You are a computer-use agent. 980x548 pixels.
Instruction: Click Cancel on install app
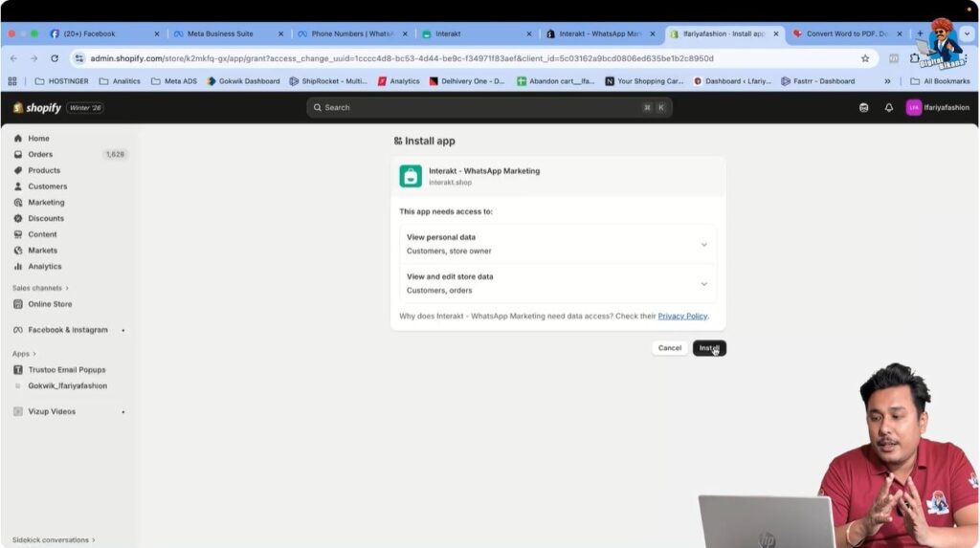click(669, 348)
